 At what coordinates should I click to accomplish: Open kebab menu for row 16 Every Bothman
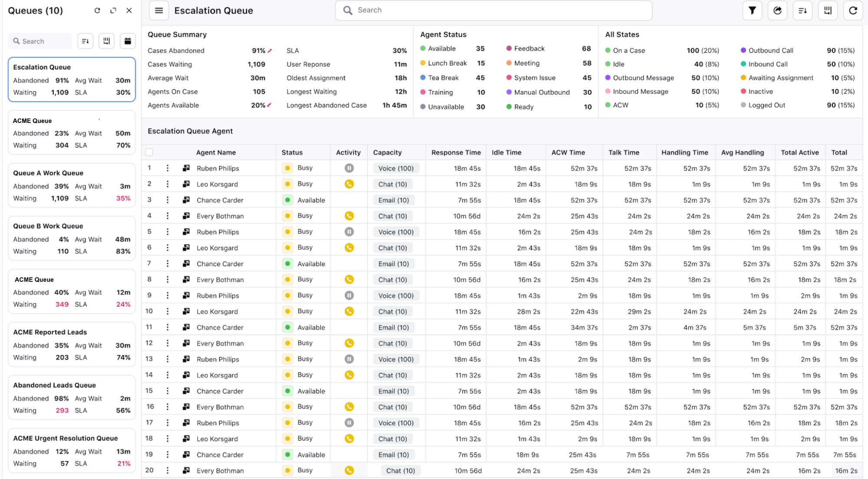[168, 407]
